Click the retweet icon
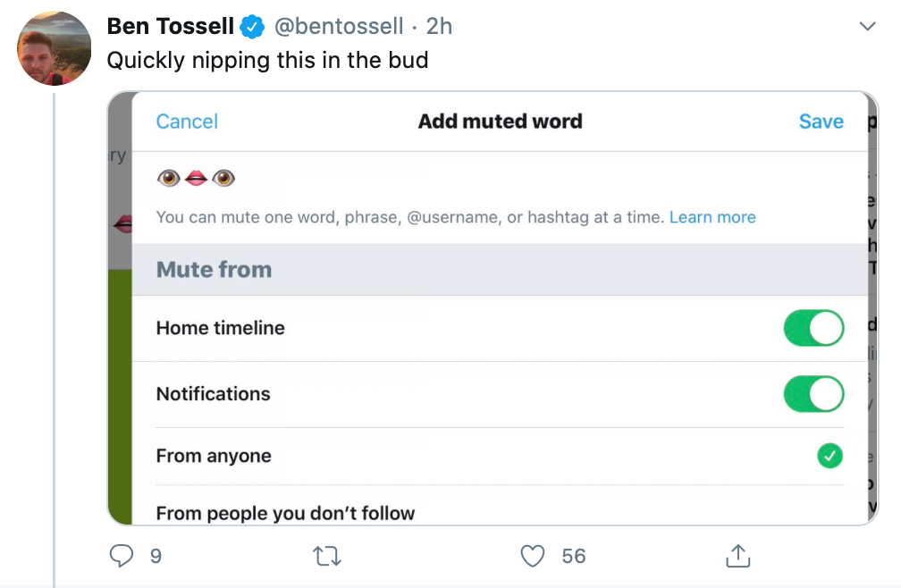The height and width of the screenshot is (588, 901). coord(327,556)
